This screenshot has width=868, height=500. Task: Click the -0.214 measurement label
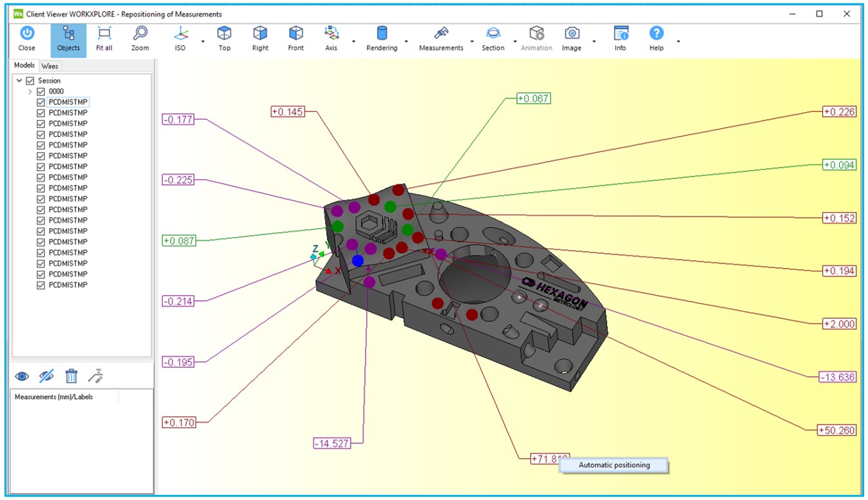click(178, 301)
